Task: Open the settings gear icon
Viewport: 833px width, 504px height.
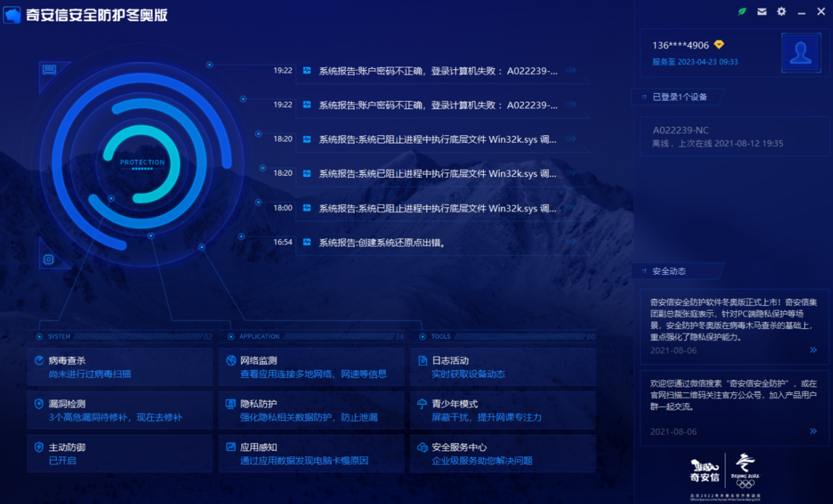Action: 782,12
